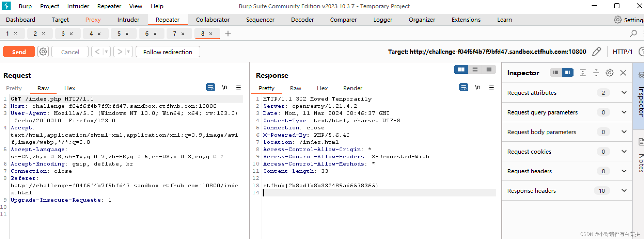Select side-by-side layout for Request and Response
Screen dimensions: 644x239
coord(461,69)
